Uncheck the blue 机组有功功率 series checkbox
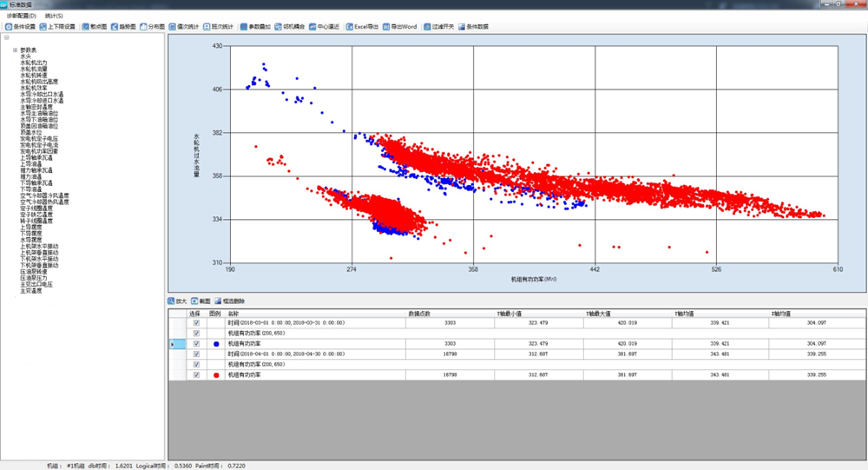Image resolution: width=868 pixels, height=470 pixels. 196,344
